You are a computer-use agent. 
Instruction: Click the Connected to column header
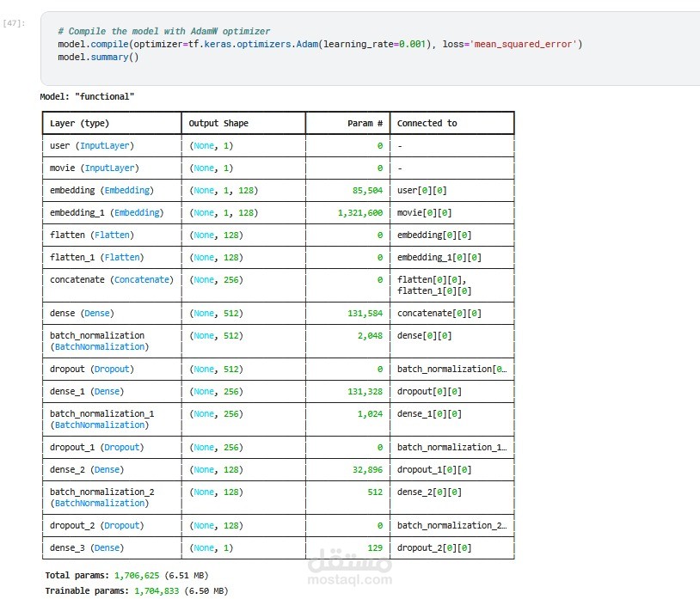pyautogui.click(x=427, y=123)
